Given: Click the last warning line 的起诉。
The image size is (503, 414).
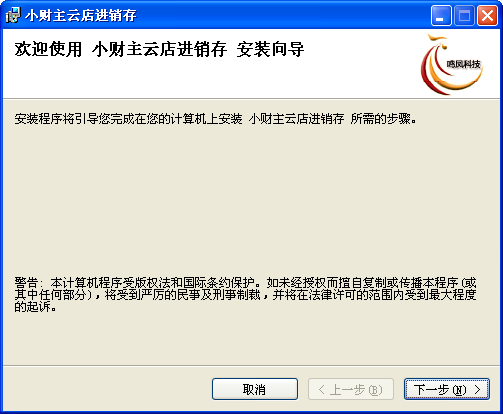Looking at the screenshot, I should 35,307.
